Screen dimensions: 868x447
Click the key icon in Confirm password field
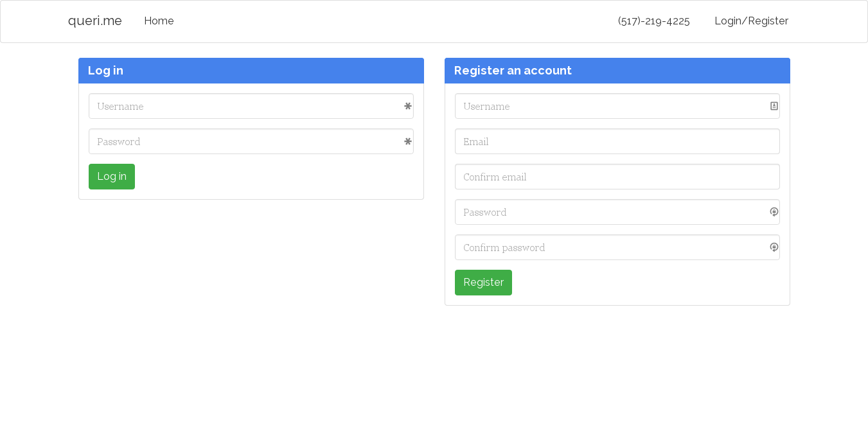(774, 247)
